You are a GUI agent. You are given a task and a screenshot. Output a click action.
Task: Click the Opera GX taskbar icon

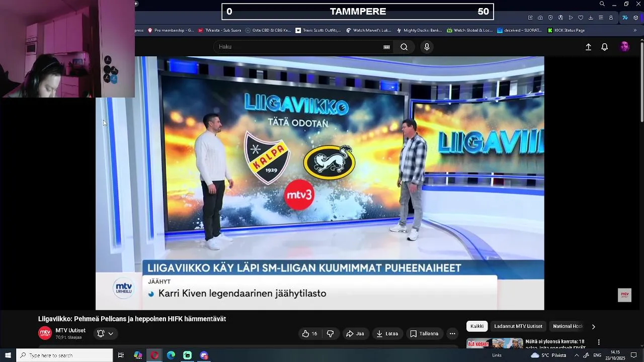pos(154,355)
